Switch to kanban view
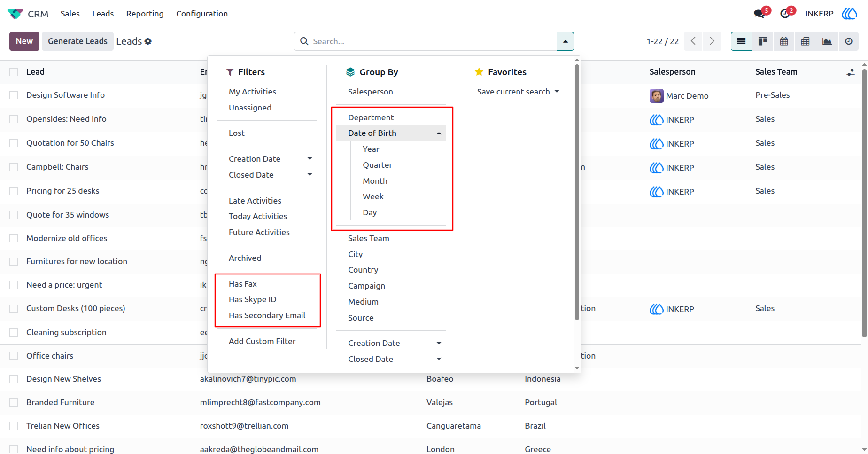 763,41
